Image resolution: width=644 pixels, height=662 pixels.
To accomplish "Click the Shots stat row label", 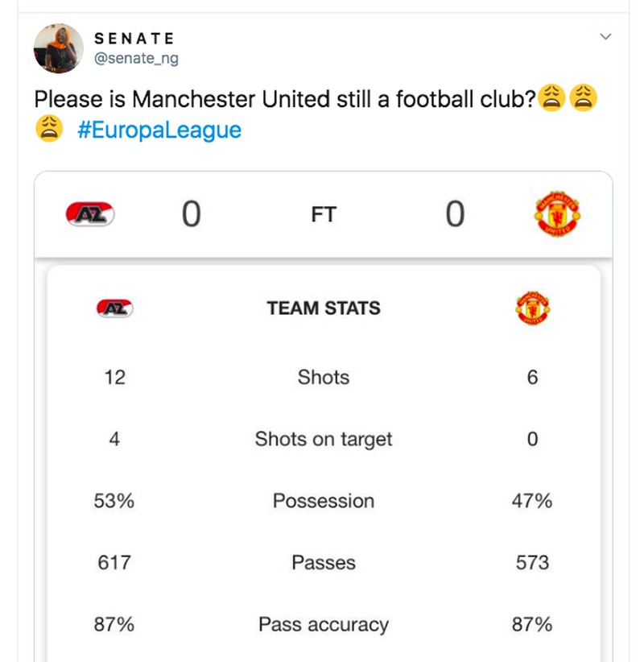I will pos(324,377).
